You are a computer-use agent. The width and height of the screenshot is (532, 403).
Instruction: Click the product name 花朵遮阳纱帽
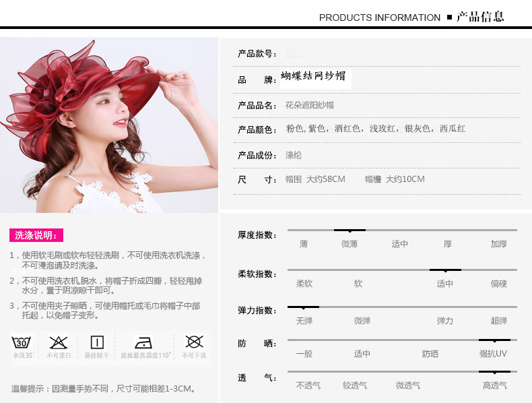(x=309, y=105)
